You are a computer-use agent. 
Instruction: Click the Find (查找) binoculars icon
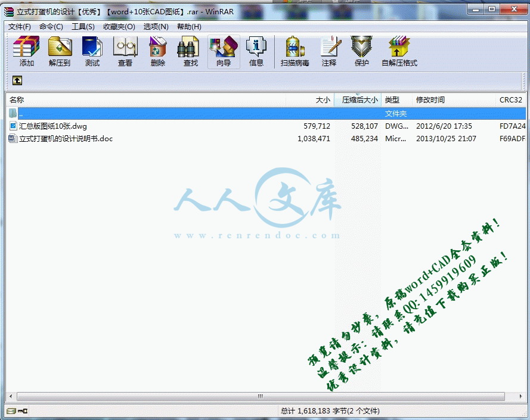(190, 51)
